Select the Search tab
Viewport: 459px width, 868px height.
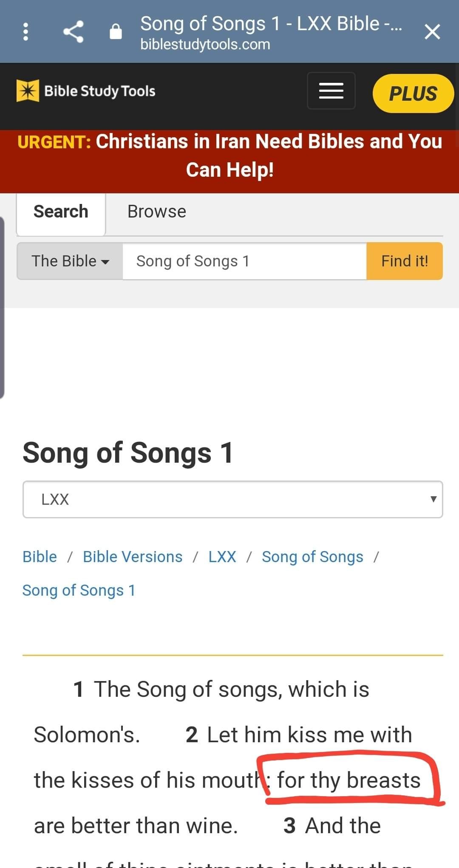tap(61, 212)
